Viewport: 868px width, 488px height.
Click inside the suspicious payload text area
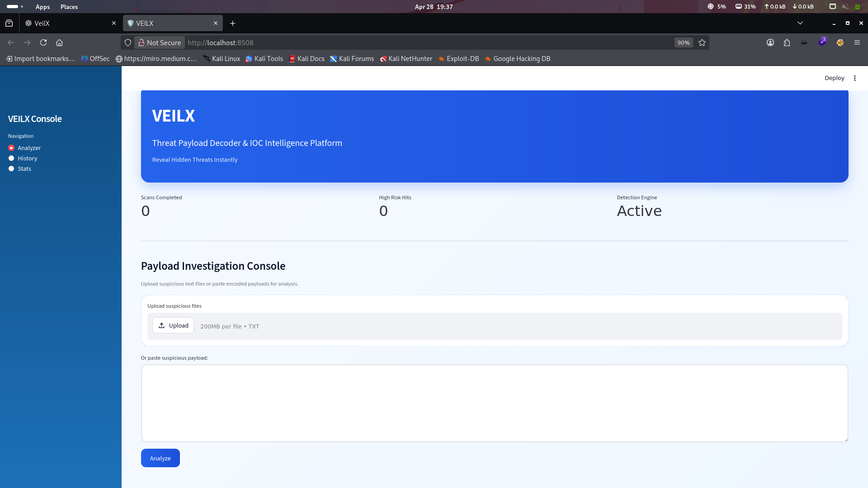[x=495, y=404]
